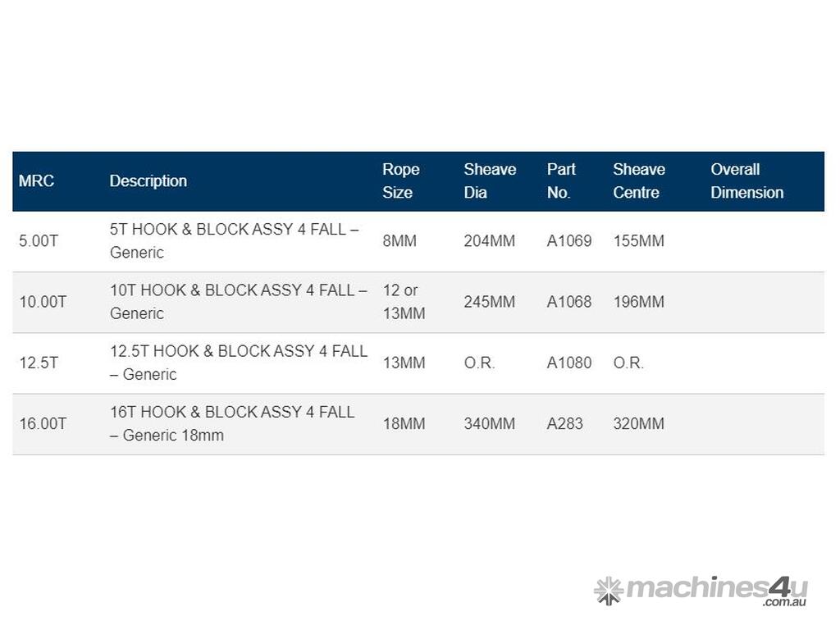Click part number A1069
The height and width of the screenshot is (630, 840).
click(569, 241)
